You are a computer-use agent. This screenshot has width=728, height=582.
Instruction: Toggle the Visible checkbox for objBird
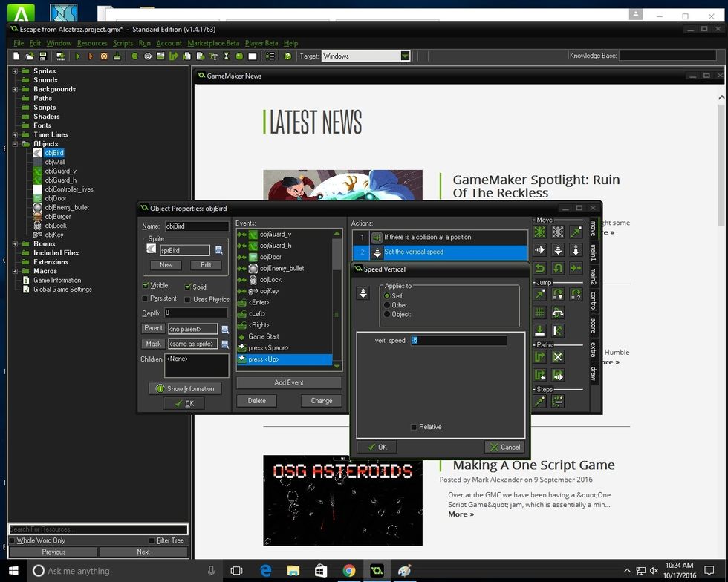pyautogui.click(x=146, y=285)
